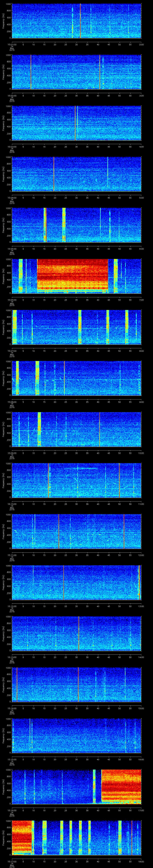153x868 pixels.
Task: Open the spectrogram panel starting at 15:03:00
Action: tap(76, 123)
